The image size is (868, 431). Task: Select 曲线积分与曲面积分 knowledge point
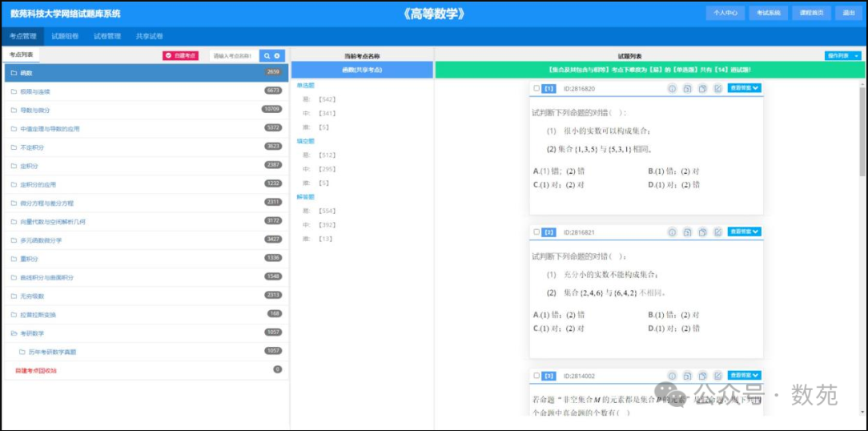click(147, 277)
